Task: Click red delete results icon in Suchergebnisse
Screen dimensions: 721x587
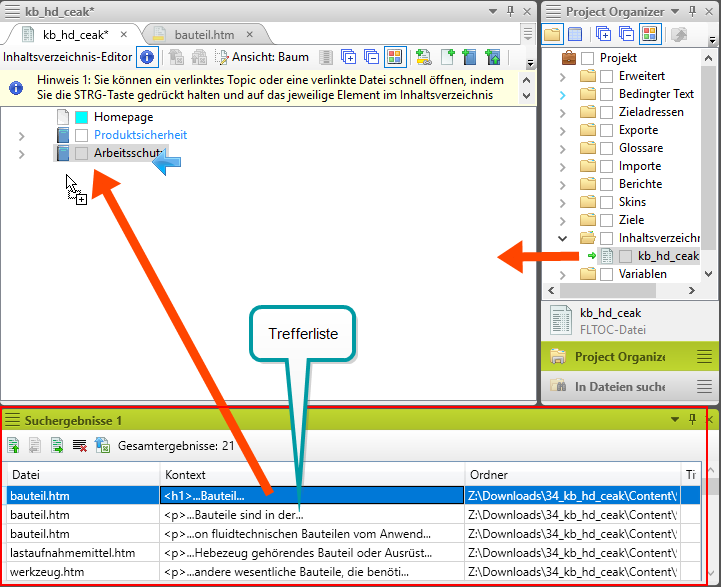Action: coord(80,445)
